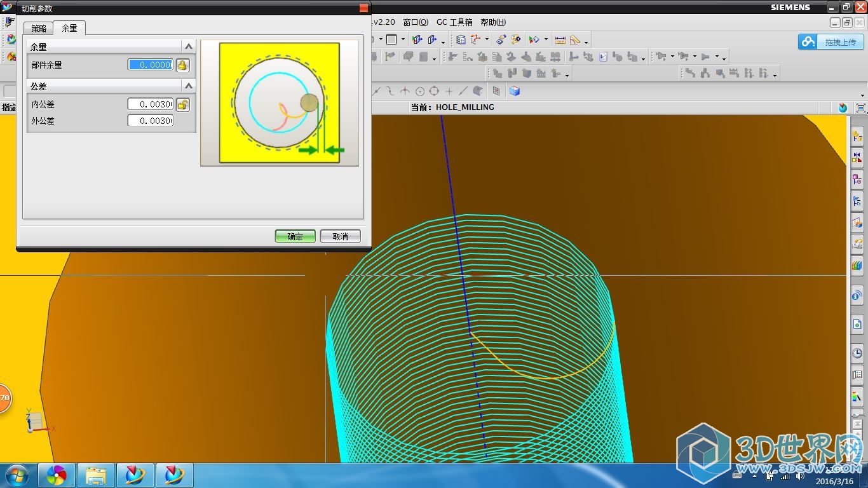Toggle the point on face snap icon
The image size is (868, 488).
coord(478,91)
